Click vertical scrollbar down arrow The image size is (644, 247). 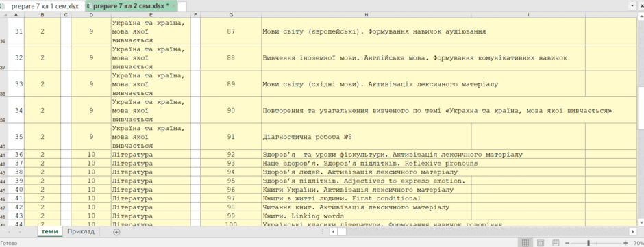pos(641,223)
